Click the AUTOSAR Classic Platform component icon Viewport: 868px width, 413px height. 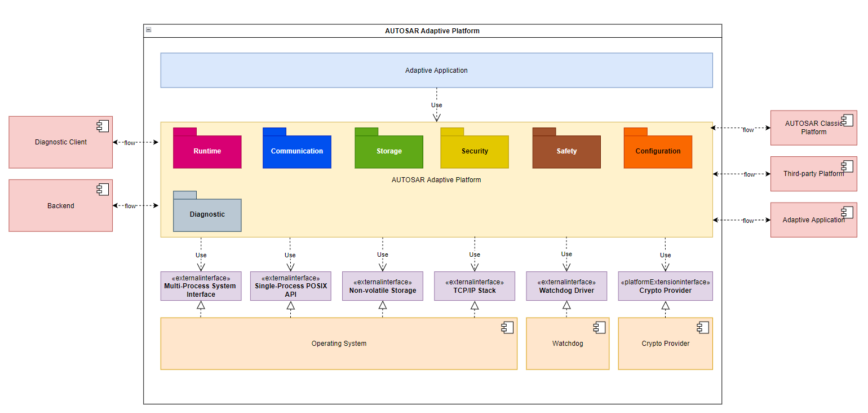coord(847,120)
